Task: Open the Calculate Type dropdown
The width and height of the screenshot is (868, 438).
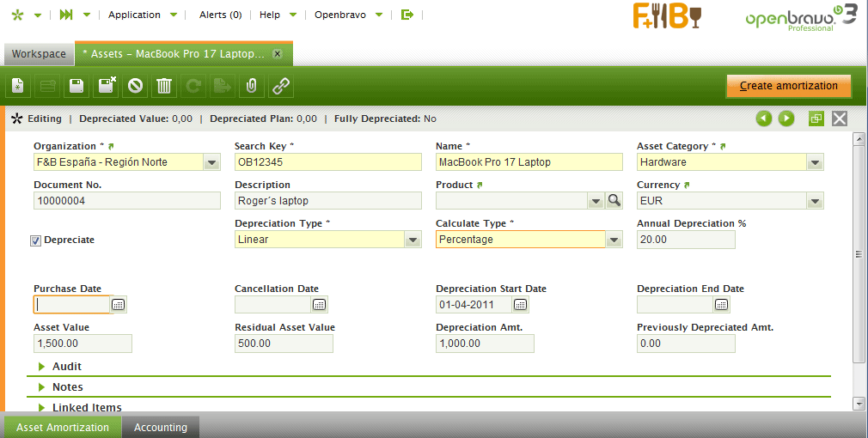Action: [614, 240]
